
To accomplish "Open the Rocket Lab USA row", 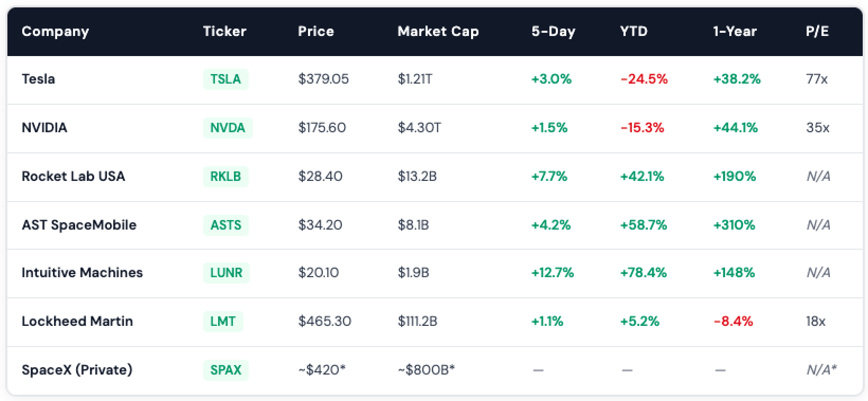I will (x=73, y=177).
